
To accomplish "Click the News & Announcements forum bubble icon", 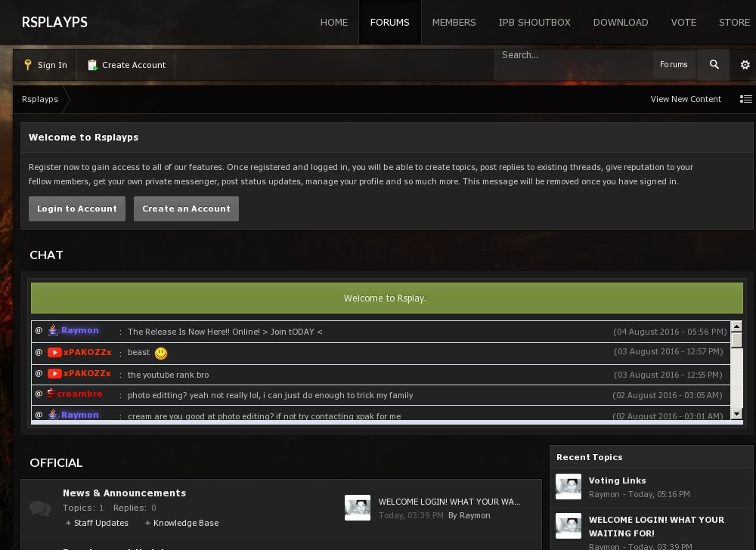I will 40,508.
